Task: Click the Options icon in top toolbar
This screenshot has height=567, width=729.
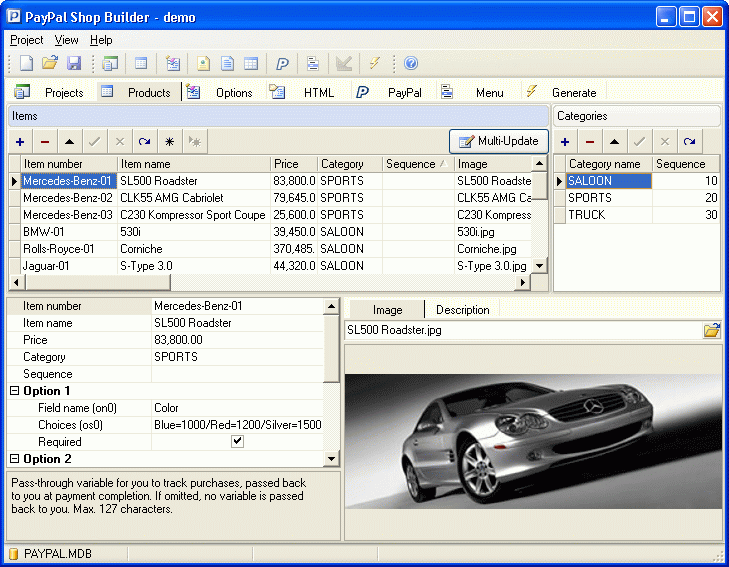Action: pos(172,63)
